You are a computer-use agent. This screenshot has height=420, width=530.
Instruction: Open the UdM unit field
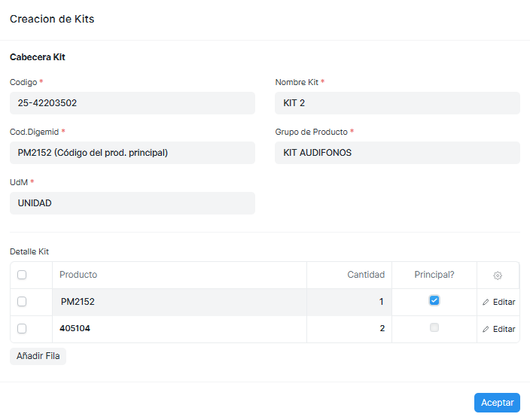point(132,203)
